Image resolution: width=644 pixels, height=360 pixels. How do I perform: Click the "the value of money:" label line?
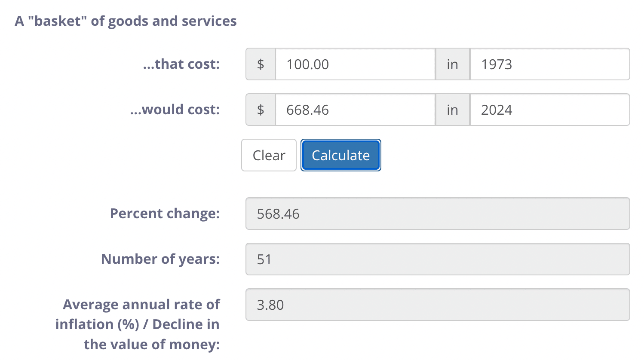tap(151, 345)
